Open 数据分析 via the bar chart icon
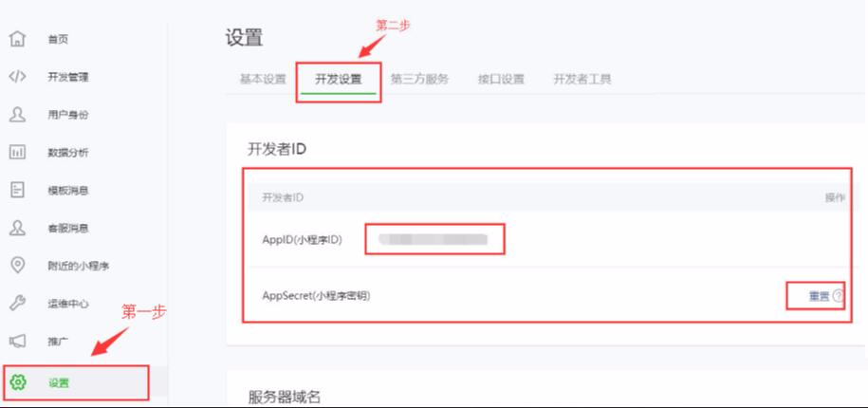 [18, 152]
